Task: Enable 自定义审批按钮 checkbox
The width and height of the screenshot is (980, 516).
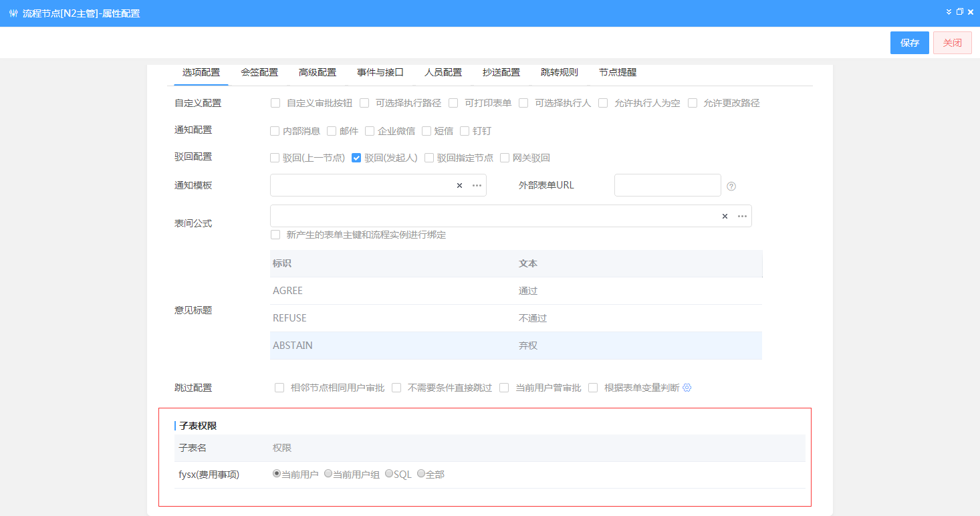Action: pos(275,103)
